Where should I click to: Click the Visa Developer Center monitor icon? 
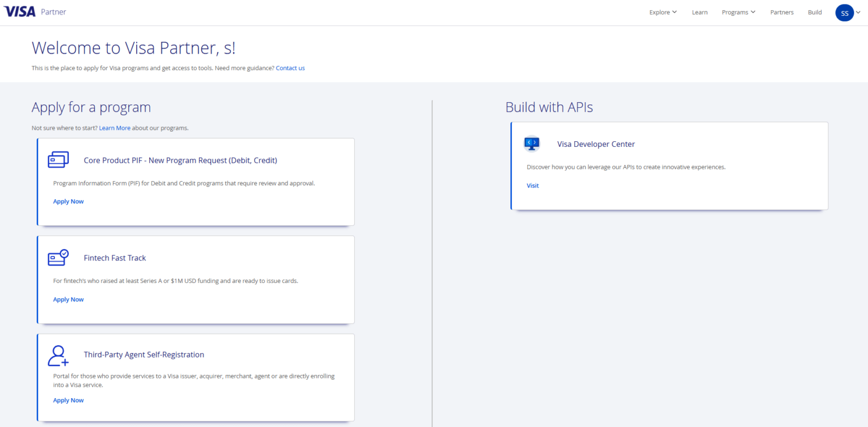pyautogui.click(x=532, y=143)
